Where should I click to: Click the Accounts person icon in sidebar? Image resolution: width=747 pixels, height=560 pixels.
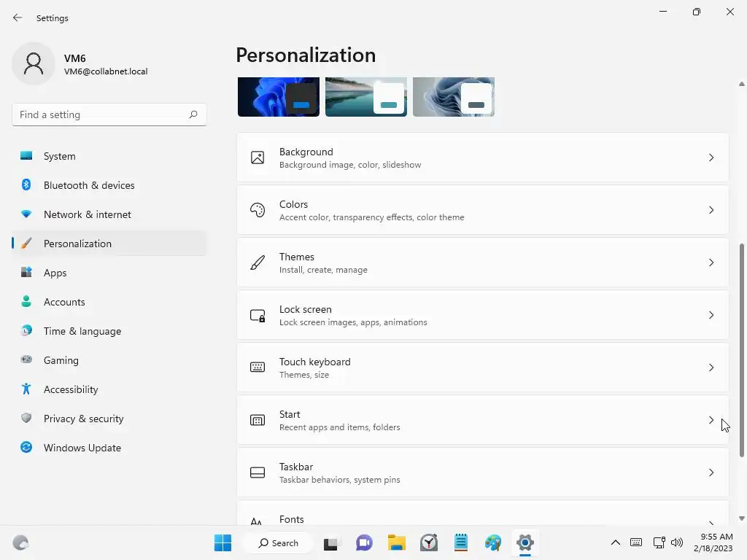26,301
